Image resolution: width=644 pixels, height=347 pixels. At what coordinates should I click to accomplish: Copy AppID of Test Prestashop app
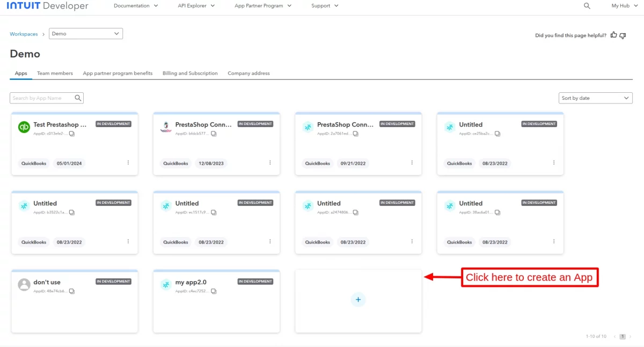72,134
